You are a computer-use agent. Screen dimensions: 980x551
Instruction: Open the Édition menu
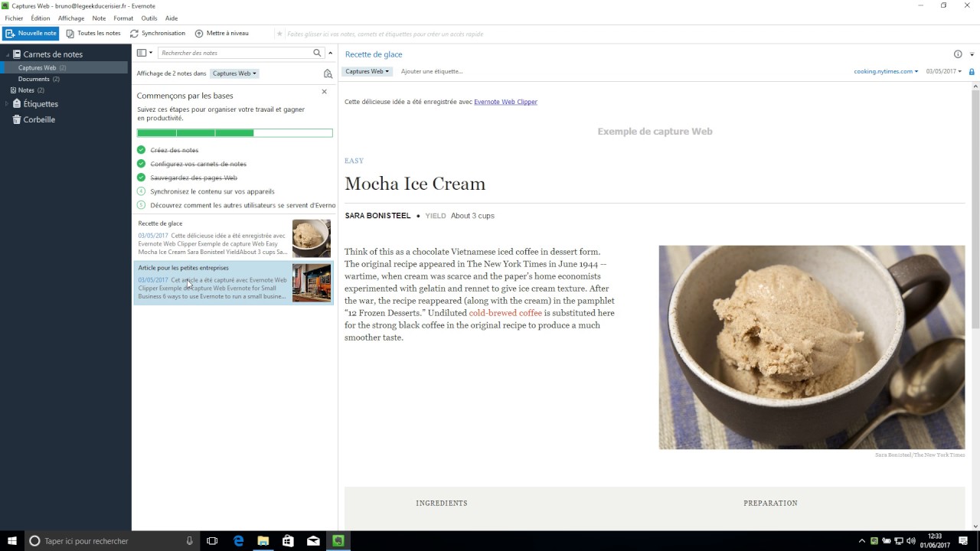point(41,18)
